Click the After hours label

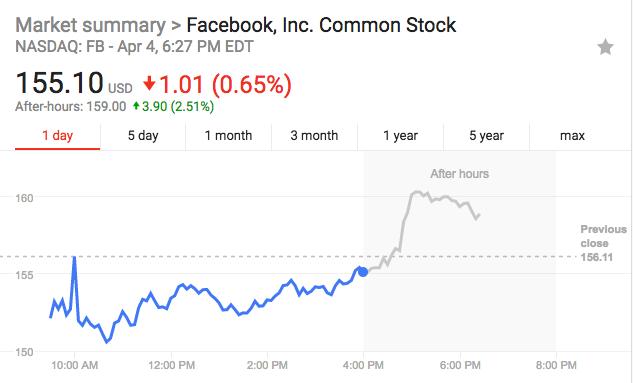[459, 174]
